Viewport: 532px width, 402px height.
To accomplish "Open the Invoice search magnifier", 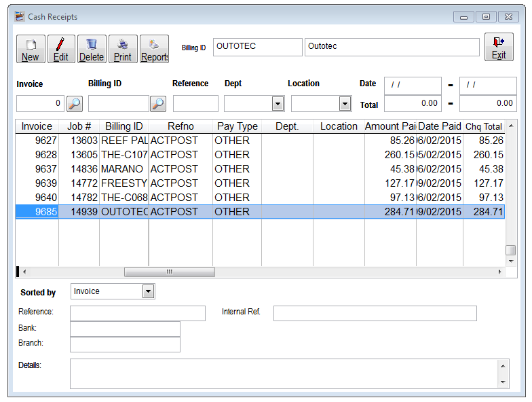I will click(x=74, y=104).
